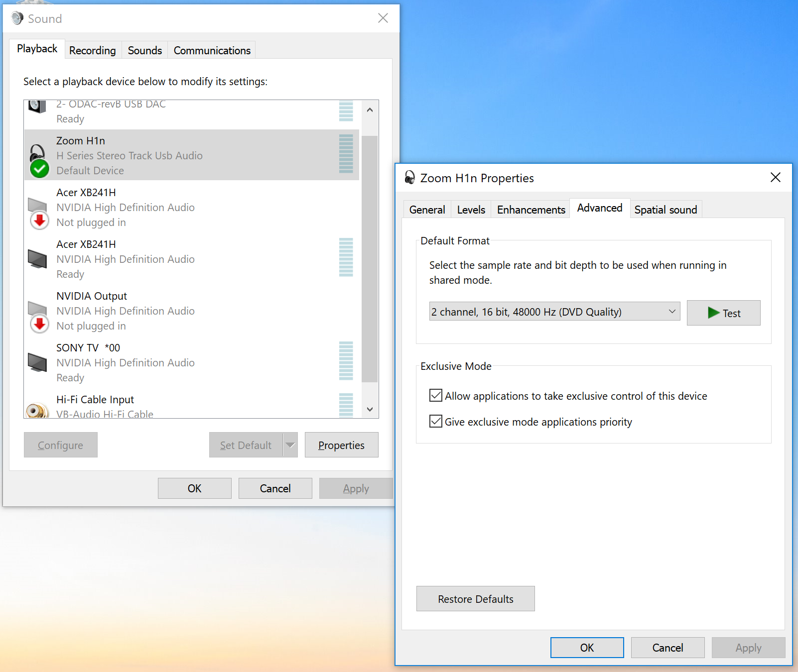798x672 pixels.
Task: Click Apply in Zoom H1n Properties
Action: click(749, 648)
